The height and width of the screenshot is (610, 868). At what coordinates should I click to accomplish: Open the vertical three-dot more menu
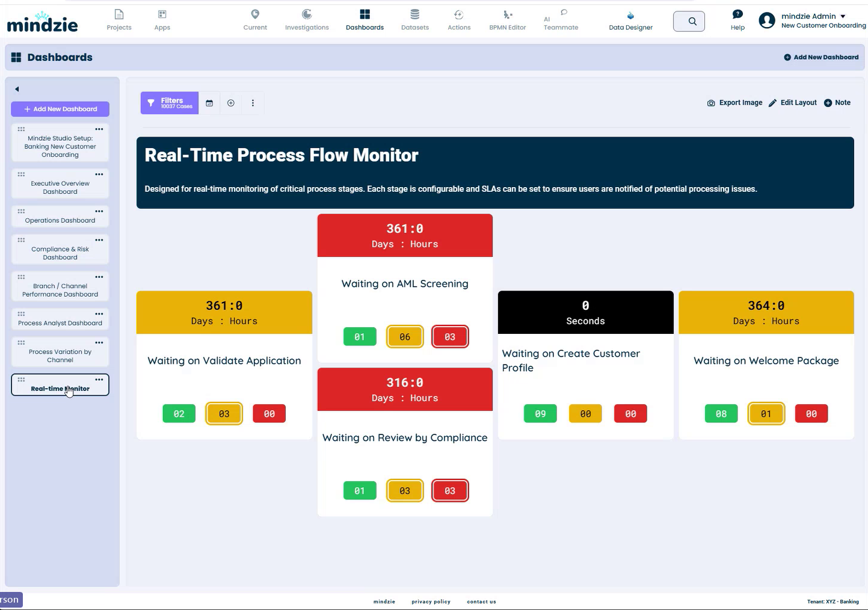click(253, 103)
